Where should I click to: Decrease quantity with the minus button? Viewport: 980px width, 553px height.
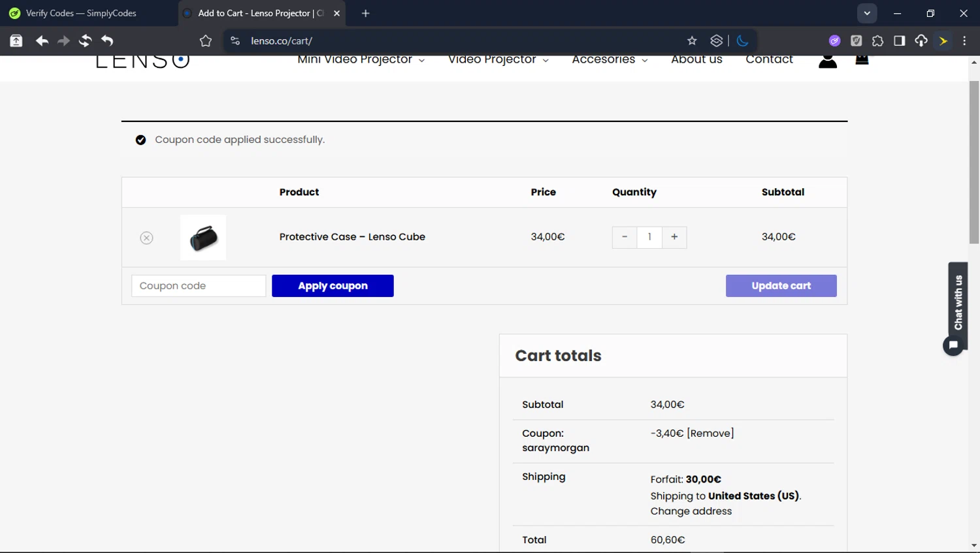click(x=625, y=237)
